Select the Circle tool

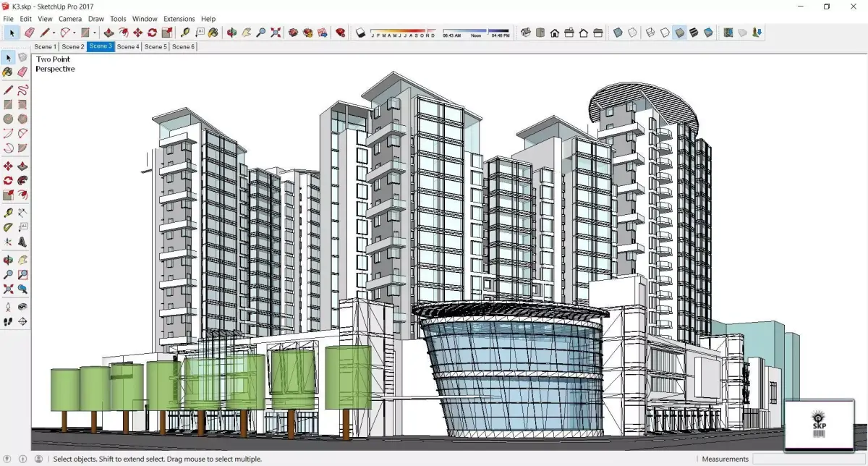8,119
